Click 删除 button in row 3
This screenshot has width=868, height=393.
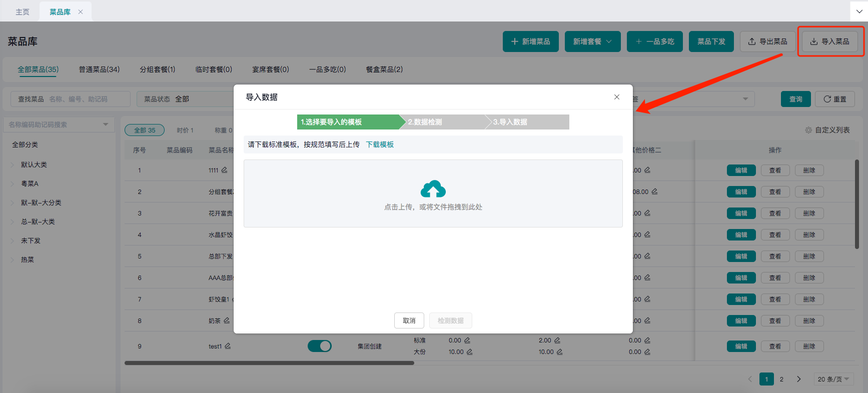[x=809, y=213]
